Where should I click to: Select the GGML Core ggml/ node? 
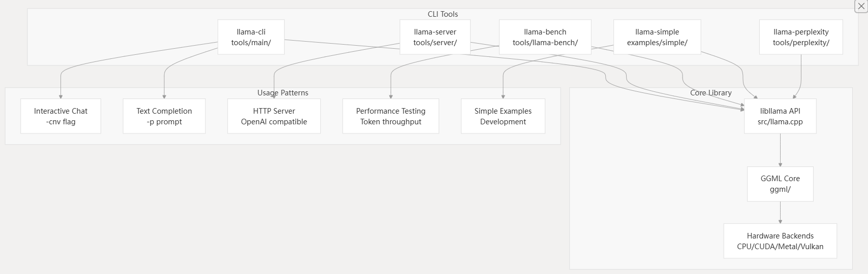pyautogui.click(x=780, y=184)
